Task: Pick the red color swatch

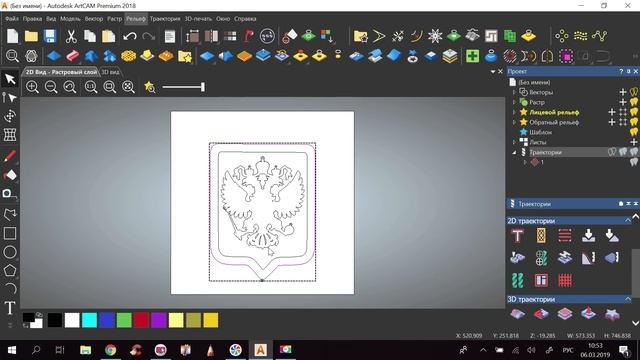Action: 141,320
